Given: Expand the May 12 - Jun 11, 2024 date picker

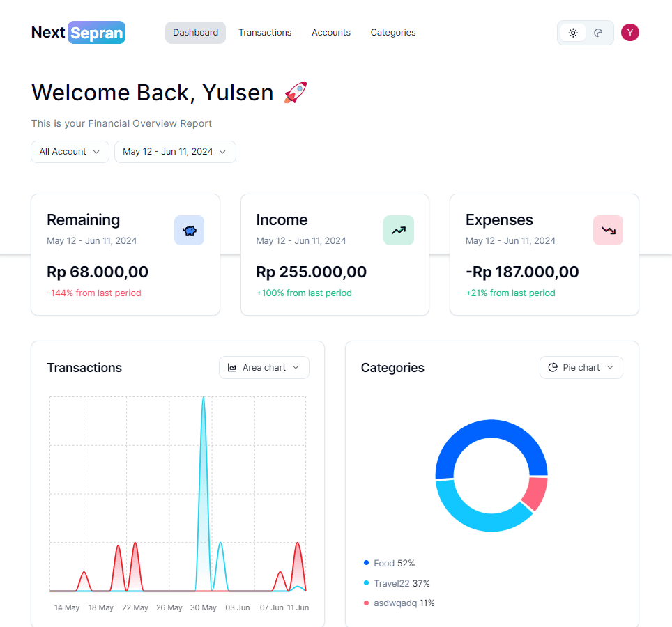Looking at the screenshot, I should 175,152.
